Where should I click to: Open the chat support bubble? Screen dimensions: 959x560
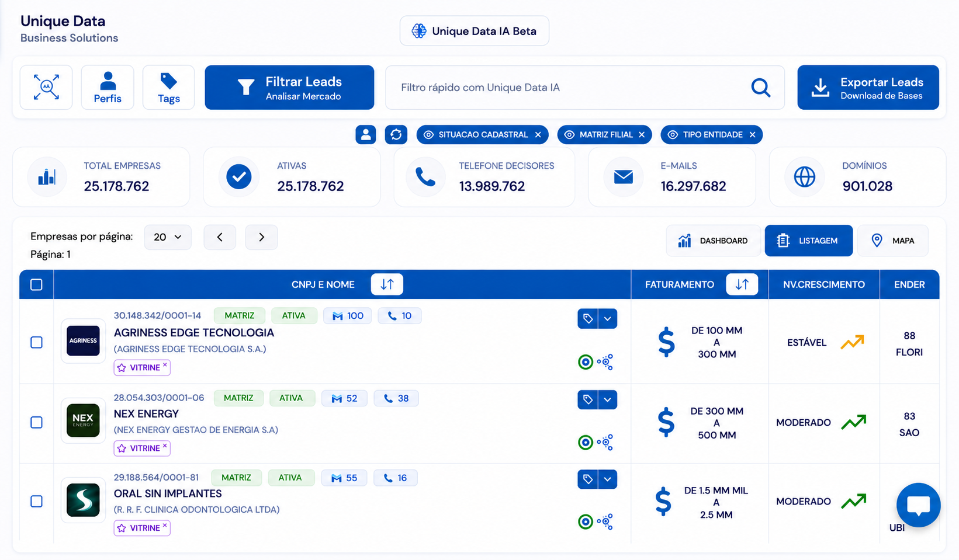919,505
